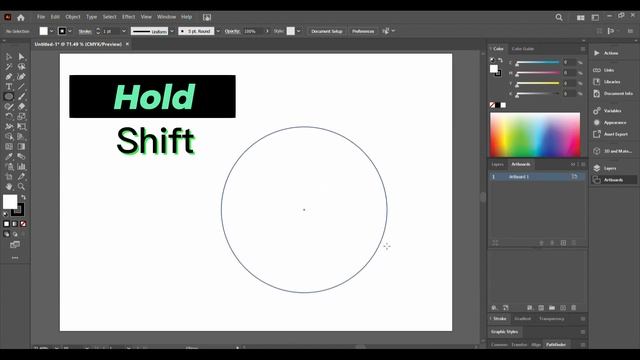Expand the opacity slider arrow

pos(267,31)
